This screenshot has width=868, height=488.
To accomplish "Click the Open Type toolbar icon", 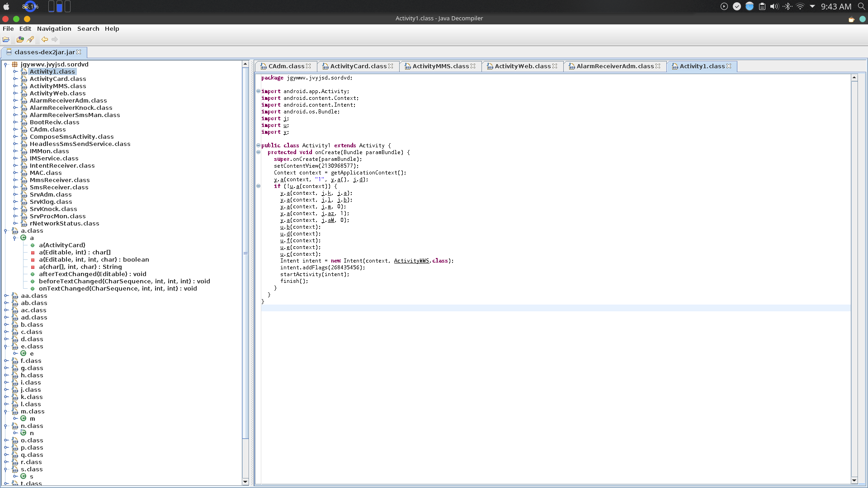I will 20,40.
